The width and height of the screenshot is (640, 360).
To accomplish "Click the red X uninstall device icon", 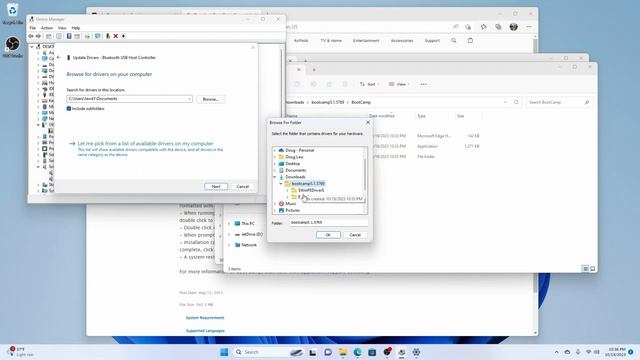I will 116,36.
